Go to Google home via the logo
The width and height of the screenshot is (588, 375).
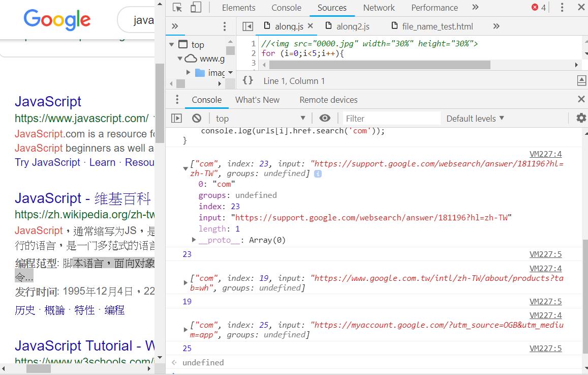(x=57, y=19)
